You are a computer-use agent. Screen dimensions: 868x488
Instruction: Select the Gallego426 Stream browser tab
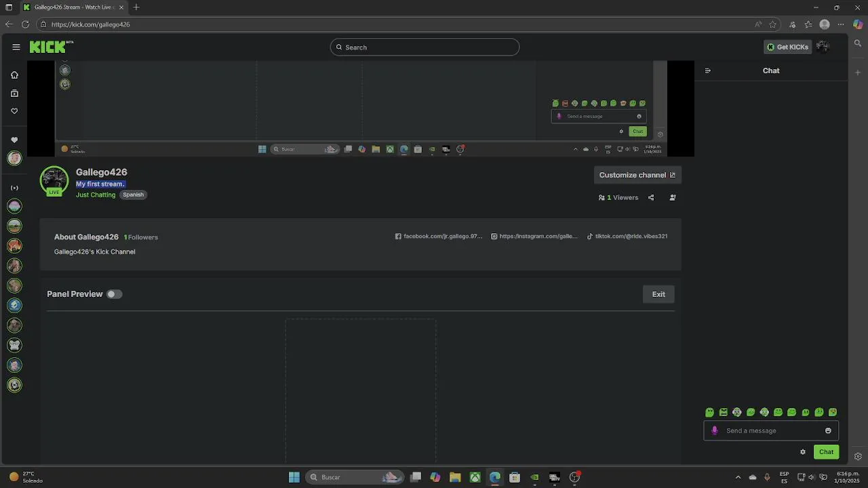(x=72, y=7)
